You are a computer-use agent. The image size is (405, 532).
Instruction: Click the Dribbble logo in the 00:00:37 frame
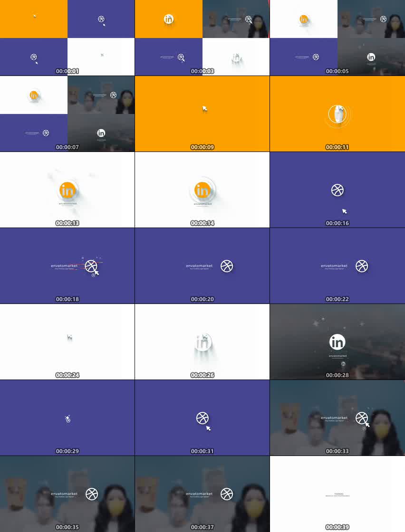(x=227, y=494)
